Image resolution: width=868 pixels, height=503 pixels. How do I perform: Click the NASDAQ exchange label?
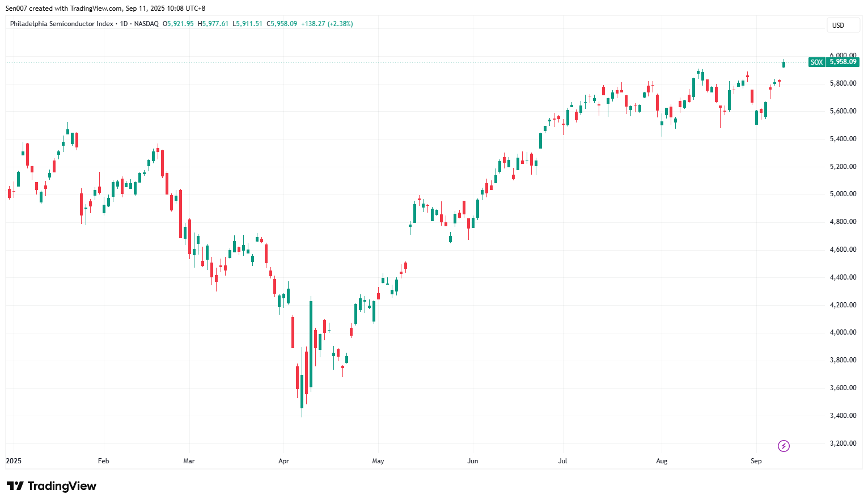(x=146, y=24)
